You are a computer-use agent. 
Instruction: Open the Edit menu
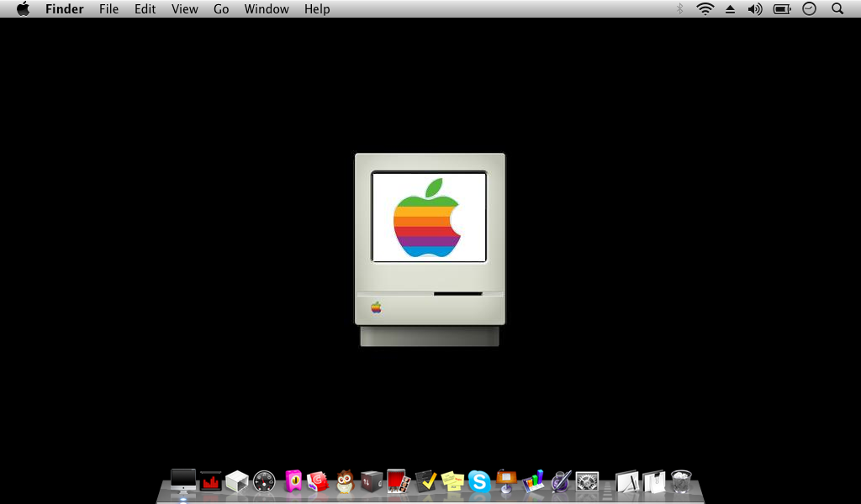[145, 8]
